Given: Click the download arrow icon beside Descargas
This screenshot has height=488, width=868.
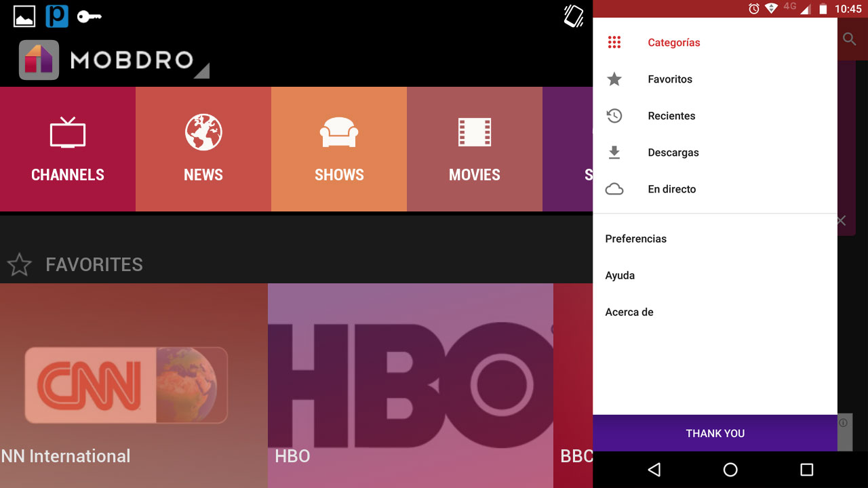Looking at the screenshot, I should click(x=614, y=152).
